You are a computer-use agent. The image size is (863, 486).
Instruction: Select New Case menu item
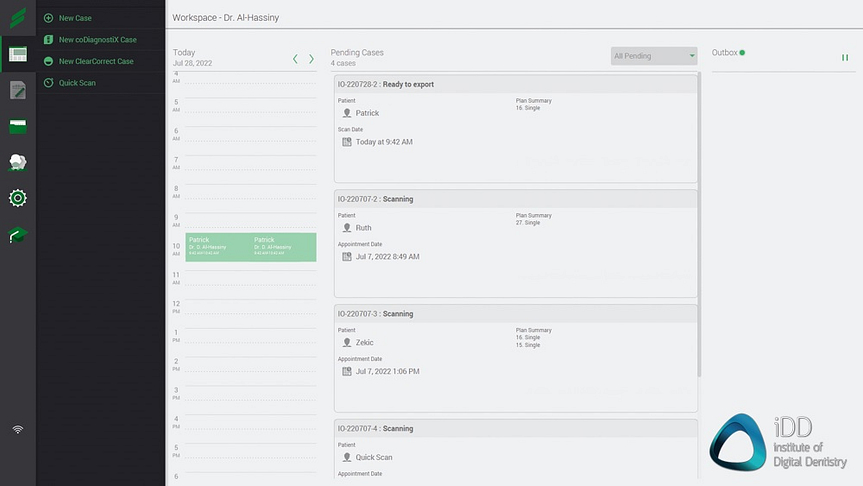tap(75, 18)
